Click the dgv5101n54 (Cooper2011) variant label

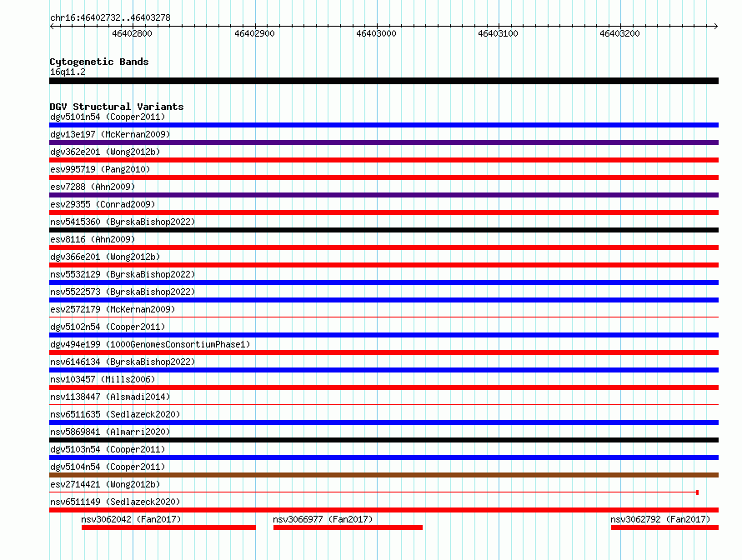(x=108, y=117)
